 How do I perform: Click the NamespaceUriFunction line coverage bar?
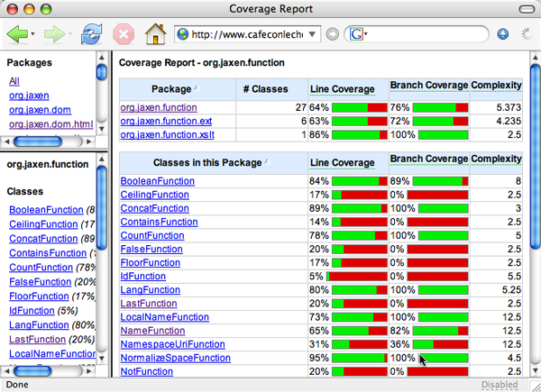tap(359, 344)
